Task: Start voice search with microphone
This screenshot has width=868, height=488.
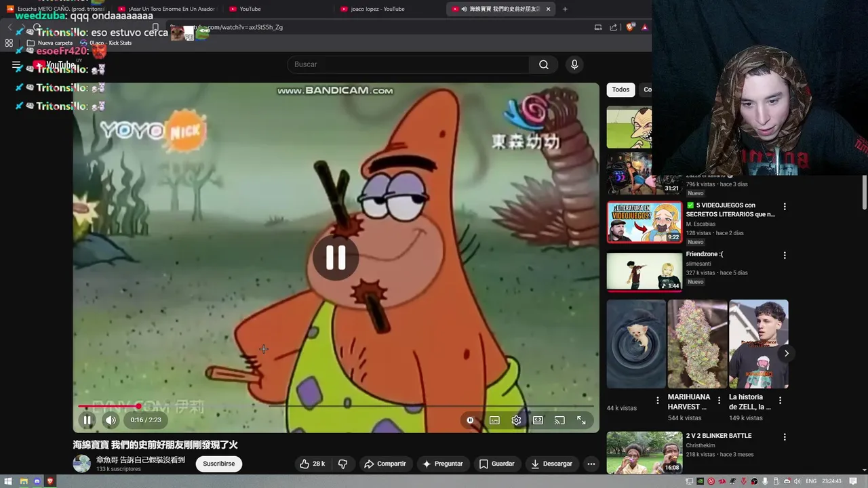Action: click(574, 64)
